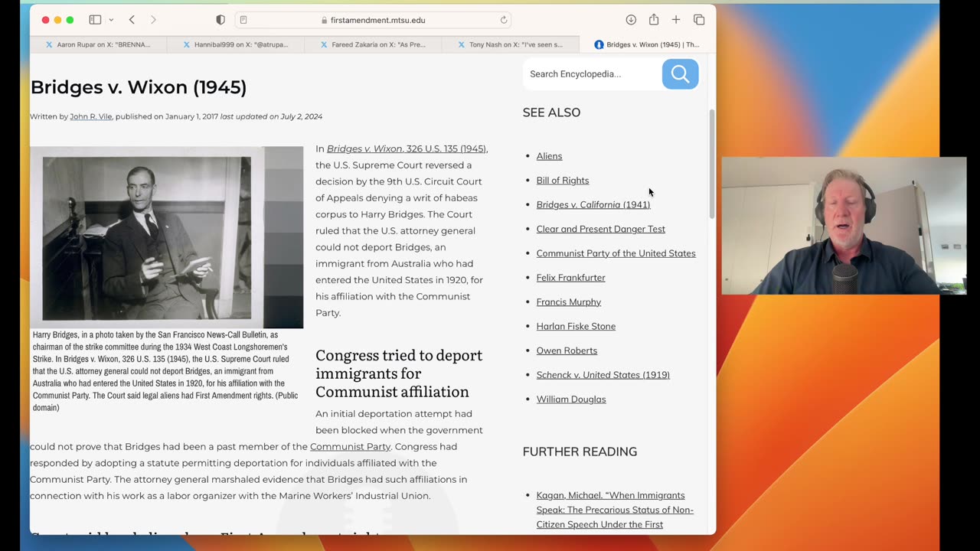980x551 pixels.
Task: Switch to the Hannibal999 on X tab
Action: pyautogui.click(x=236, y=44)
